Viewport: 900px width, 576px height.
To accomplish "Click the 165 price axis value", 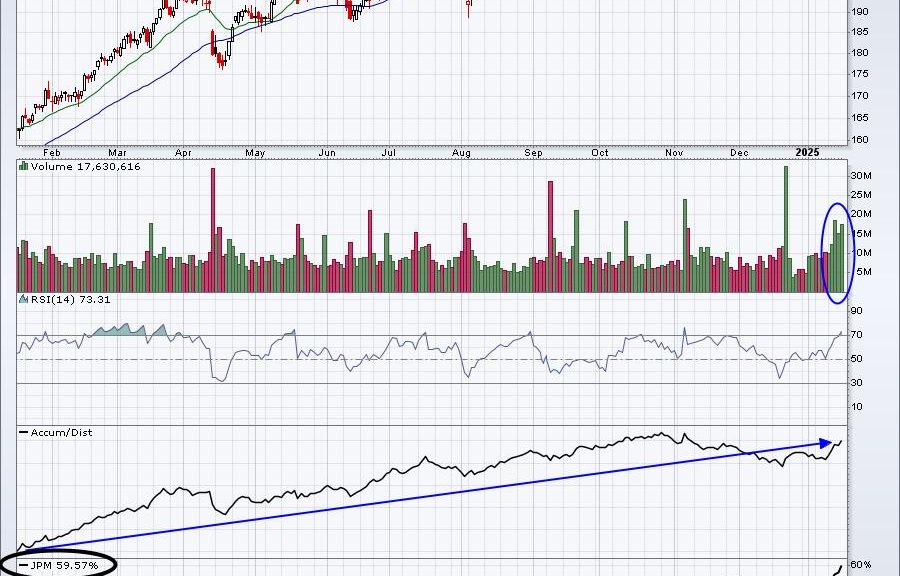I will [x=860, y=118].
